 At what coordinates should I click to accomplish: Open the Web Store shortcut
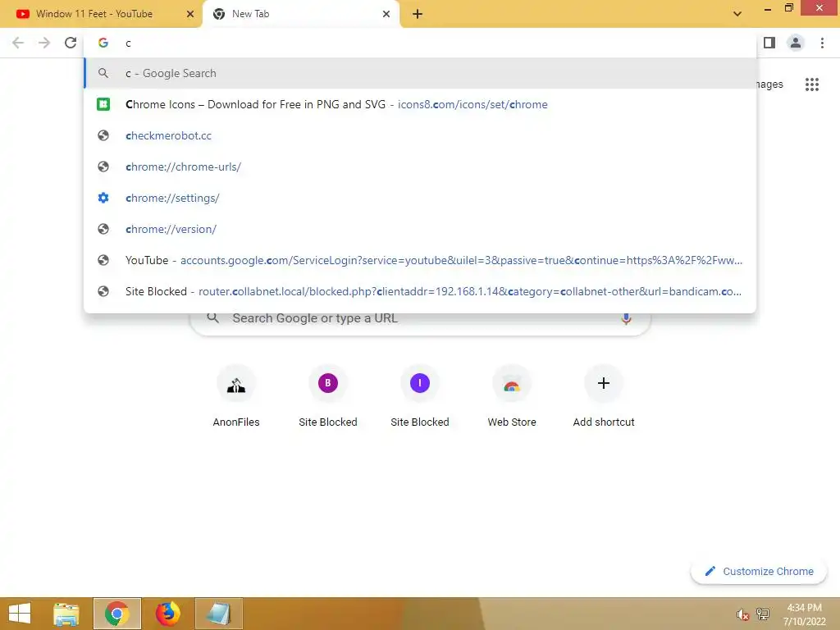point(512,396)
